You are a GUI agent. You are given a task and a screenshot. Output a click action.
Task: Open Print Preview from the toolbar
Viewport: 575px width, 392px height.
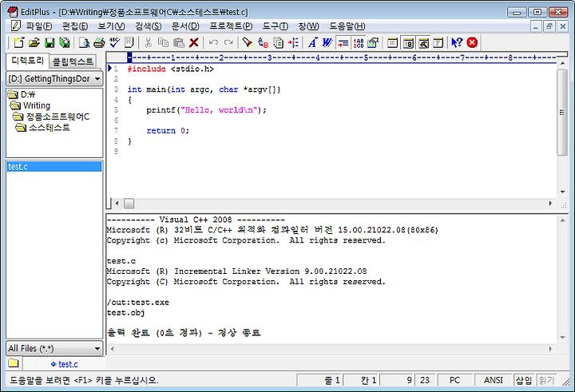pos(84,43)
